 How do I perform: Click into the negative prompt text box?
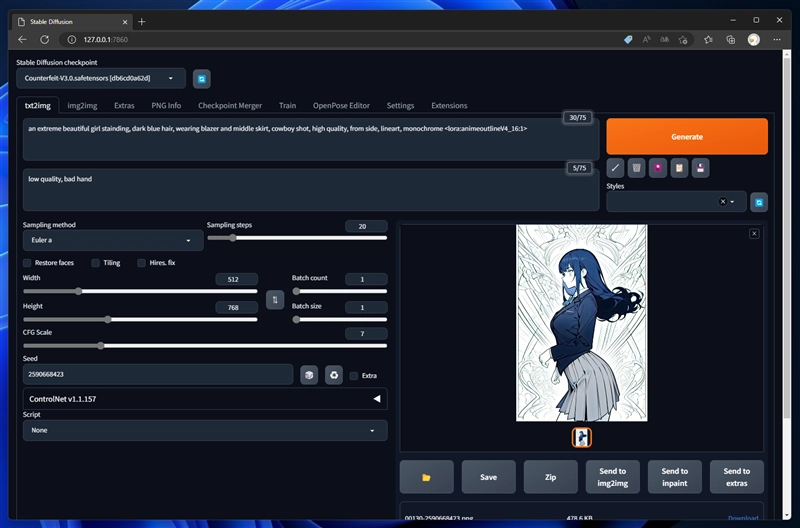pyautogui.click(x=311, y=190)
